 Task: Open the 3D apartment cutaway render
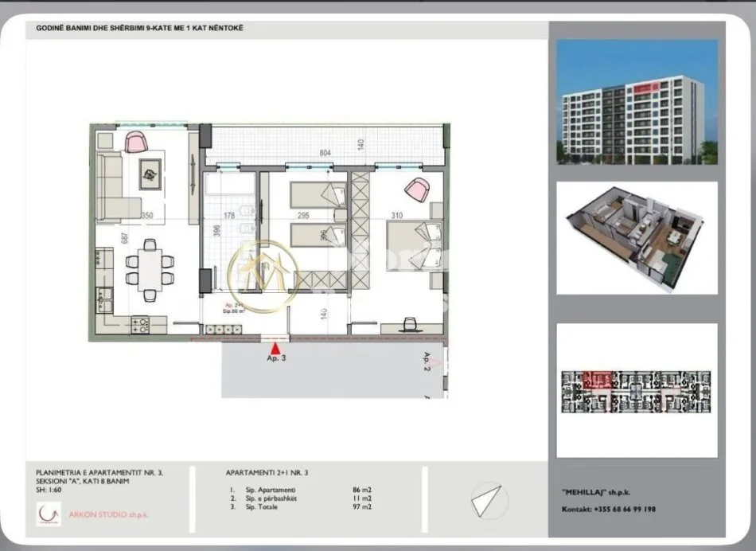(x=636, y=237)
